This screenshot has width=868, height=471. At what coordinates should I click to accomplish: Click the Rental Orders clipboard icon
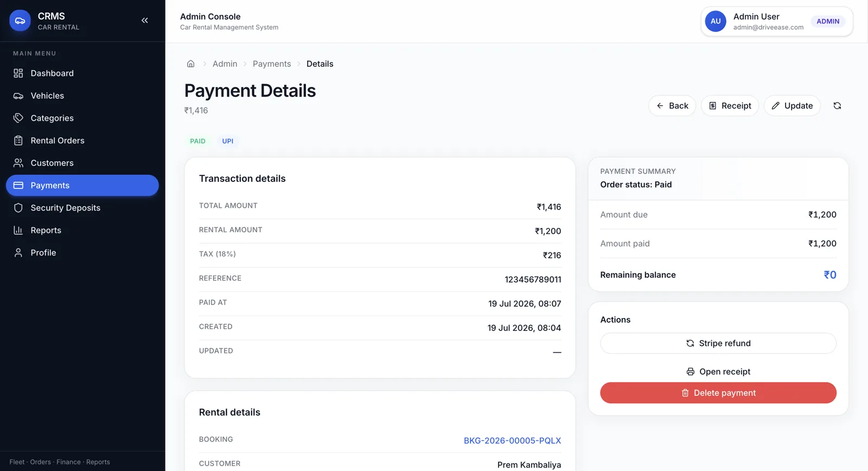coord(18,141)
